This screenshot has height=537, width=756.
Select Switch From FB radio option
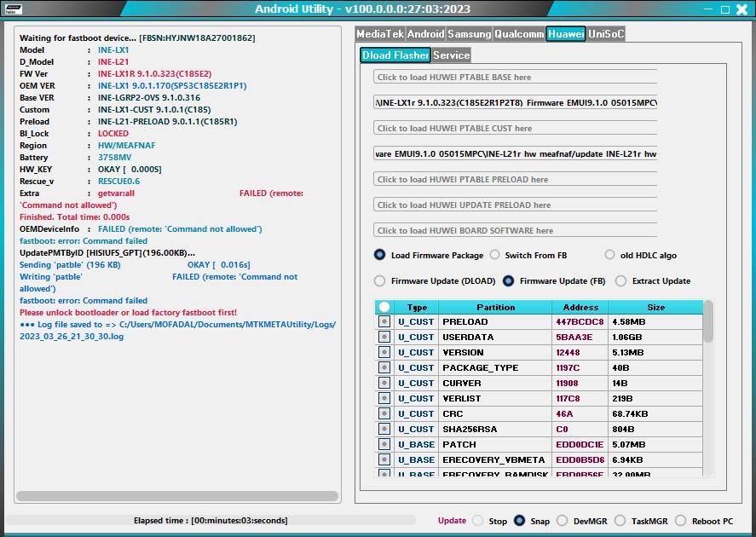[x=495, y=255]
